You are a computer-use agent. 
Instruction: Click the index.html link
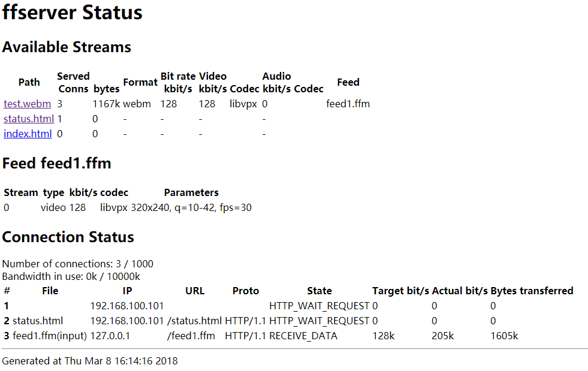pyautogui.click(x=28, y=134)
